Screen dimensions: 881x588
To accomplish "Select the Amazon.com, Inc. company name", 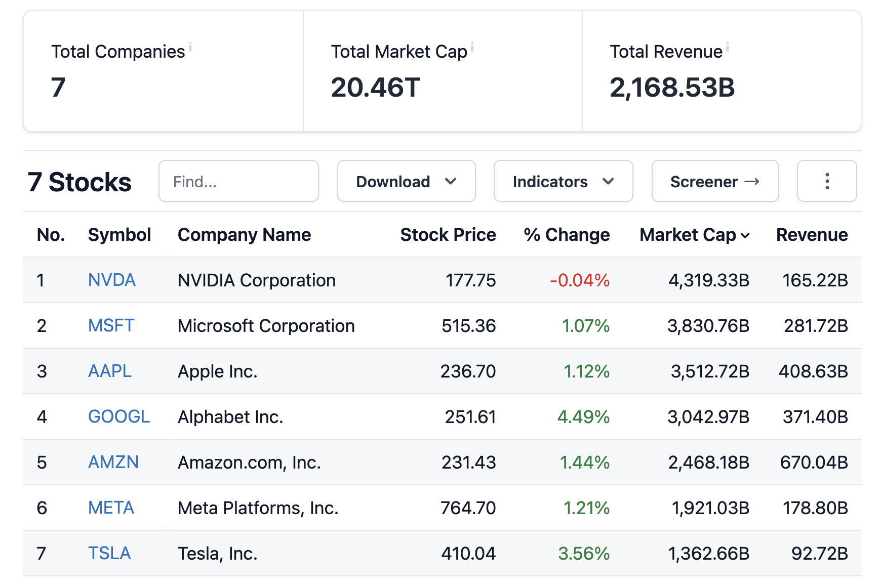I will [x=249, y=462].
